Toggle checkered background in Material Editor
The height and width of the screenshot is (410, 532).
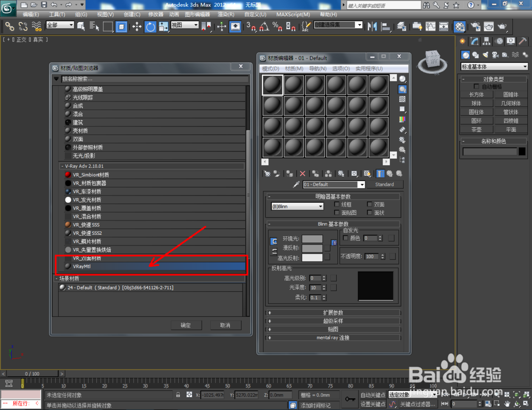coord(402,99)
